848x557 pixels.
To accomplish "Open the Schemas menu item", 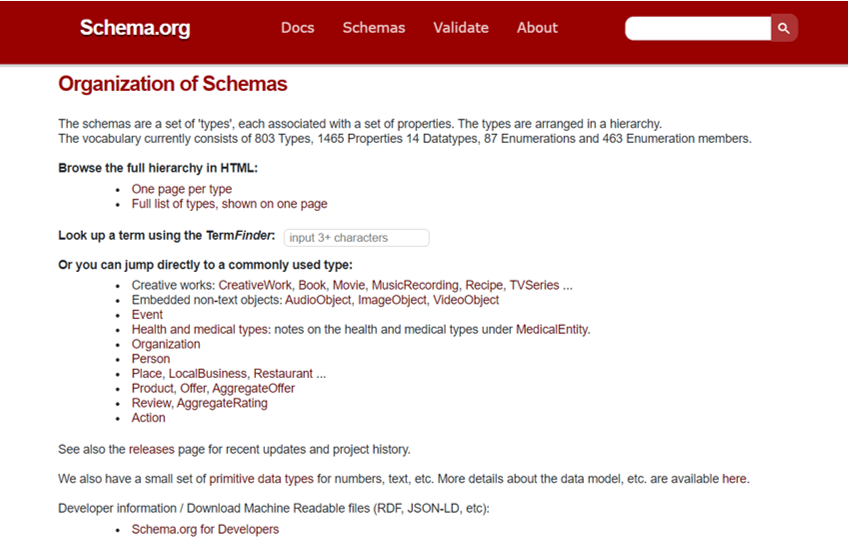I will click(374, 28).
